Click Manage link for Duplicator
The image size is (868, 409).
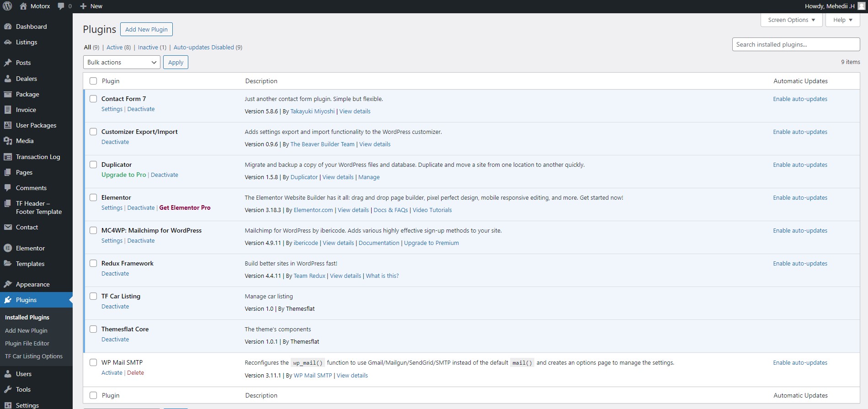click(369, 177)
